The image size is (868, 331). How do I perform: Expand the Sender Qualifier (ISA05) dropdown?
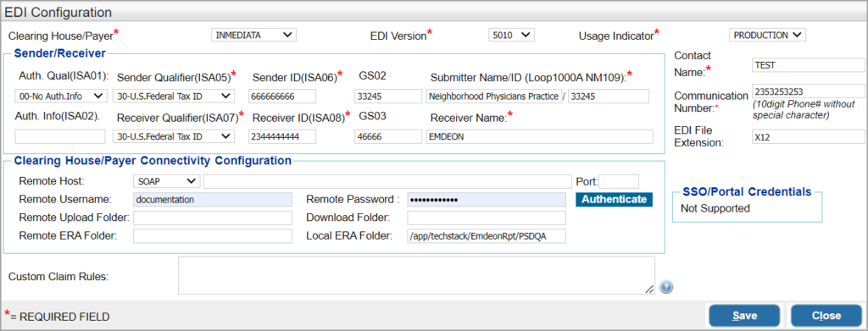pos(174,97)
